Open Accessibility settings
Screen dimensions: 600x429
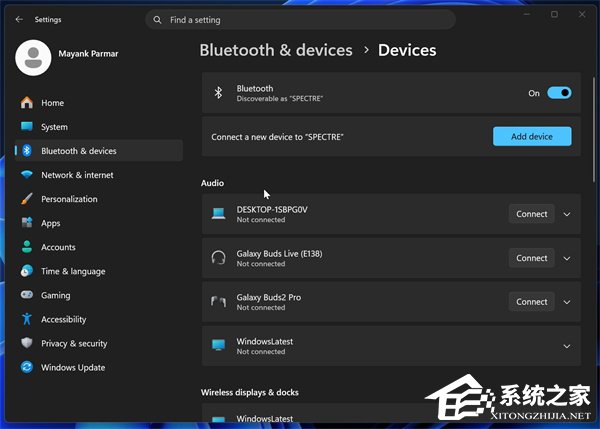click(x=98, y=319)
